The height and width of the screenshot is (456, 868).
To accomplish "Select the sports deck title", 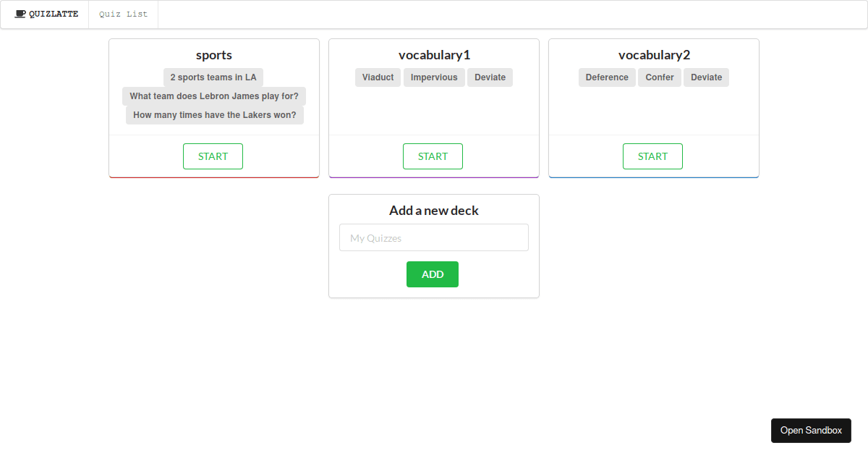I will (213, 55).
